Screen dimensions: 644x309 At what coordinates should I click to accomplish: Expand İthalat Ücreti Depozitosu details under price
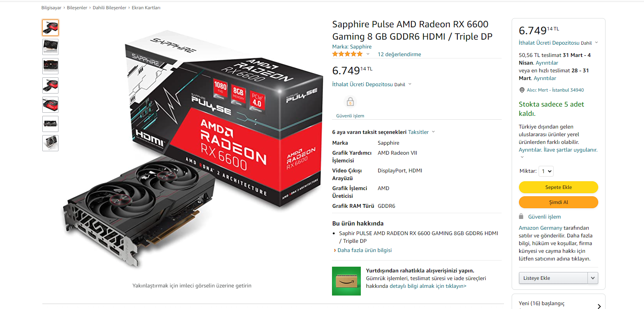[372, 84]
